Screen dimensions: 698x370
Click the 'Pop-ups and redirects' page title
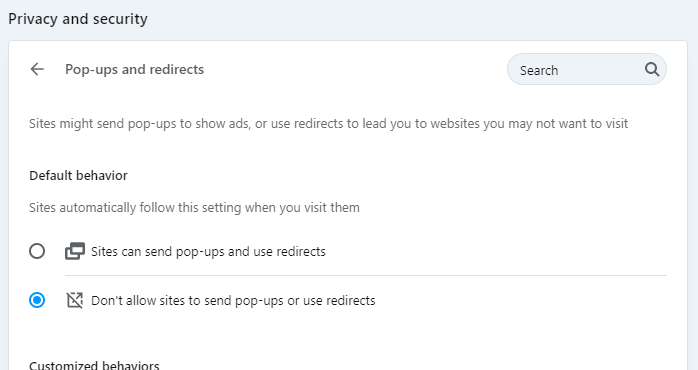click(134, 69)
